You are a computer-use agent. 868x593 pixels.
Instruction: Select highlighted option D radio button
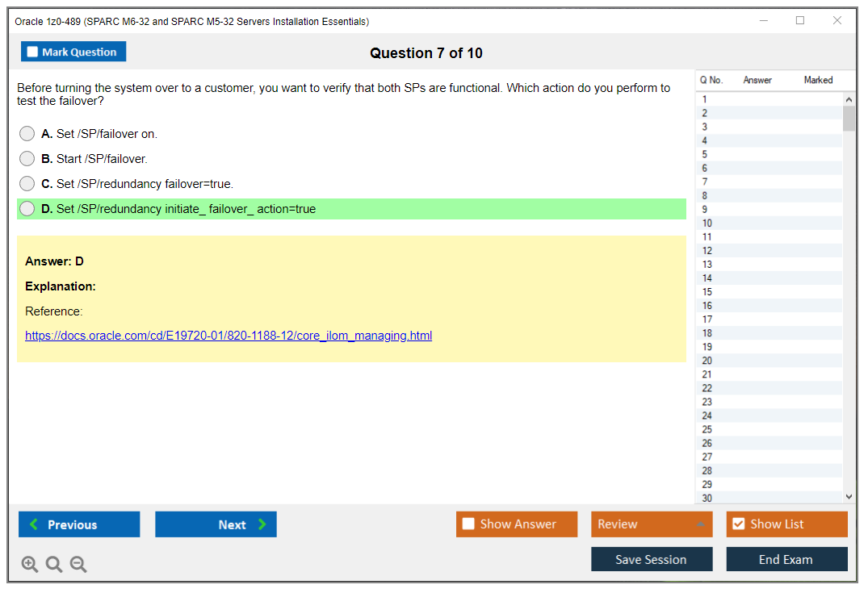click(27, 209)
